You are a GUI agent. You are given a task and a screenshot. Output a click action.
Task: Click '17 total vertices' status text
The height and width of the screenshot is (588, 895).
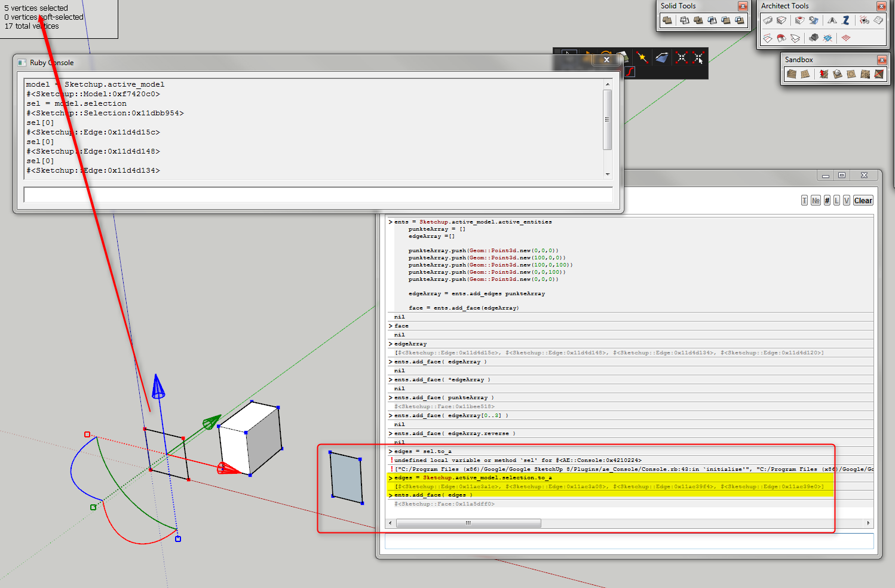(32, 26)
